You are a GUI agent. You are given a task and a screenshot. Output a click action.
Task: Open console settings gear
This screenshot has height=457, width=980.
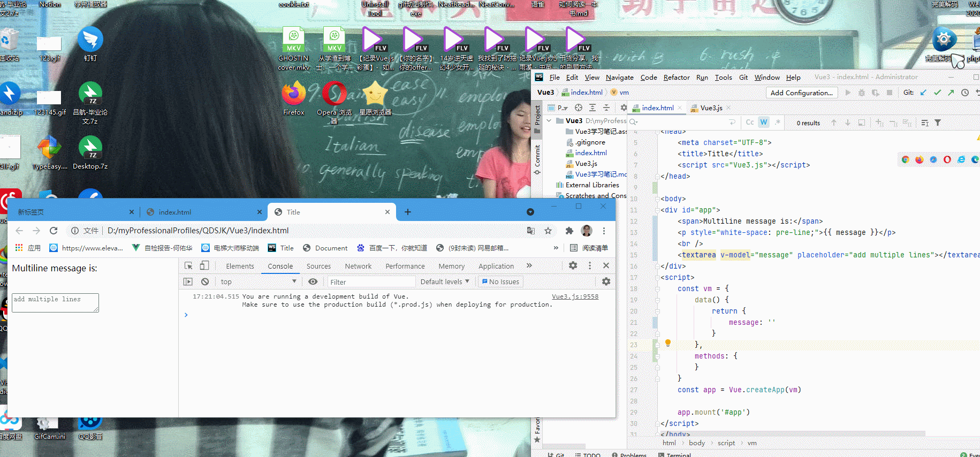[x=606, y=281]
